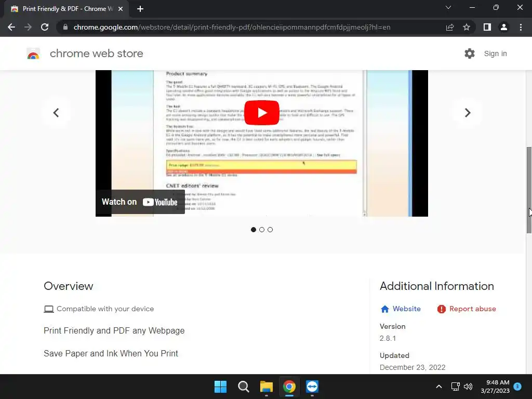532x399 pixels.
Task: Click the Overview heading
Action: pyautogui.click(x=69, y=286)
